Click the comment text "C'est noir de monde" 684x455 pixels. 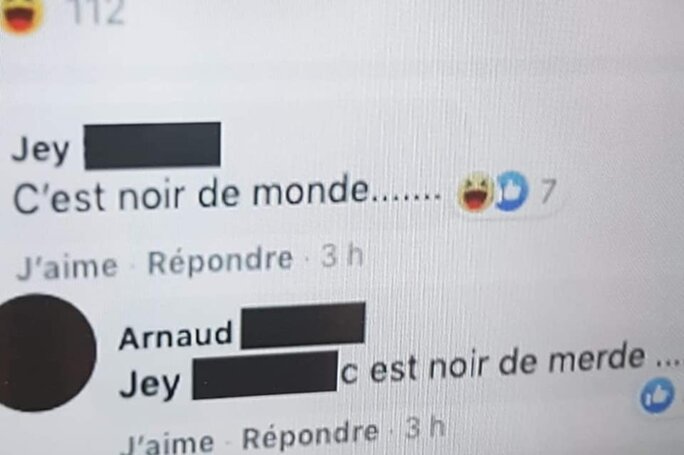191,195
